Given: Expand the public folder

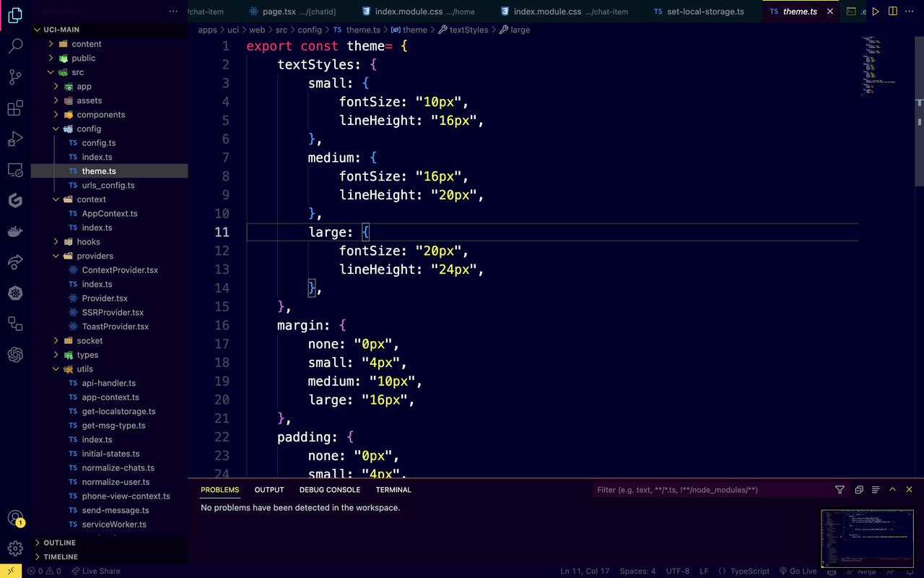Looking at the screenshot, I should click(x=109, y=58).
